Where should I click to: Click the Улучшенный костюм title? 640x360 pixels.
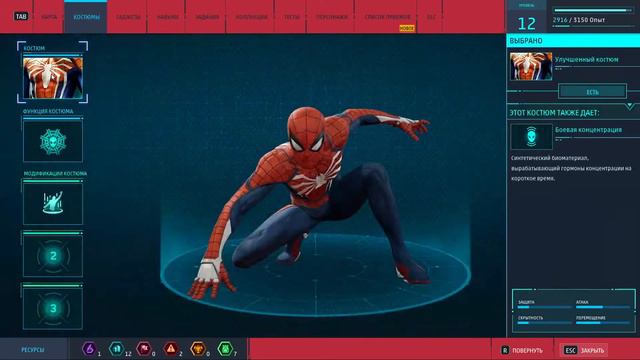(586, 60)
